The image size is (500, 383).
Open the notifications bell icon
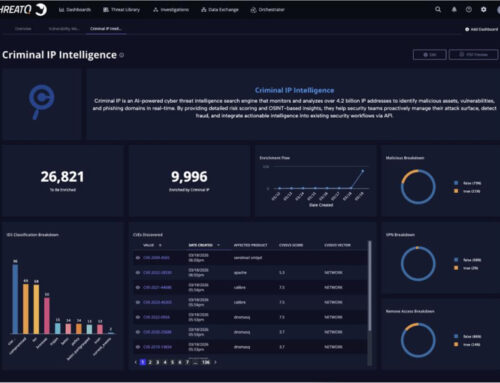click(x=454, y=9)
